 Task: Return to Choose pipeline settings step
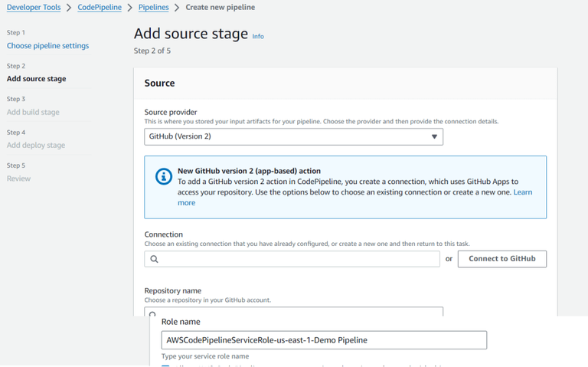point(47,46)
